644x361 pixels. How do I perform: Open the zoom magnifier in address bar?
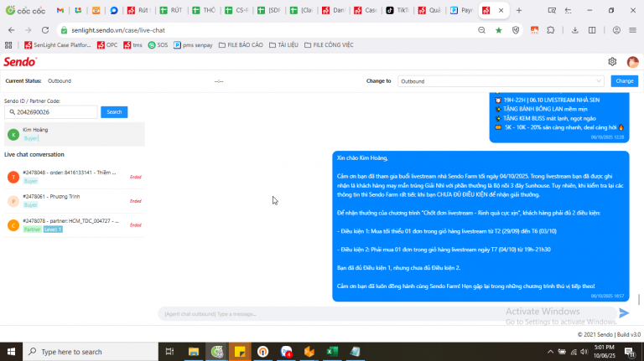[482, 30]
